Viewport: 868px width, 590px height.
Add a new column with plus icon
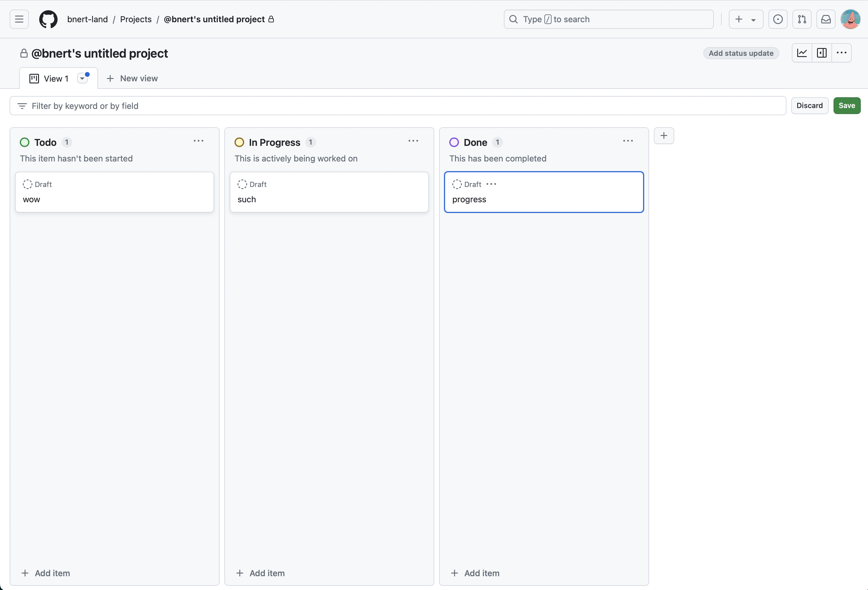click(x=664, y=136)
